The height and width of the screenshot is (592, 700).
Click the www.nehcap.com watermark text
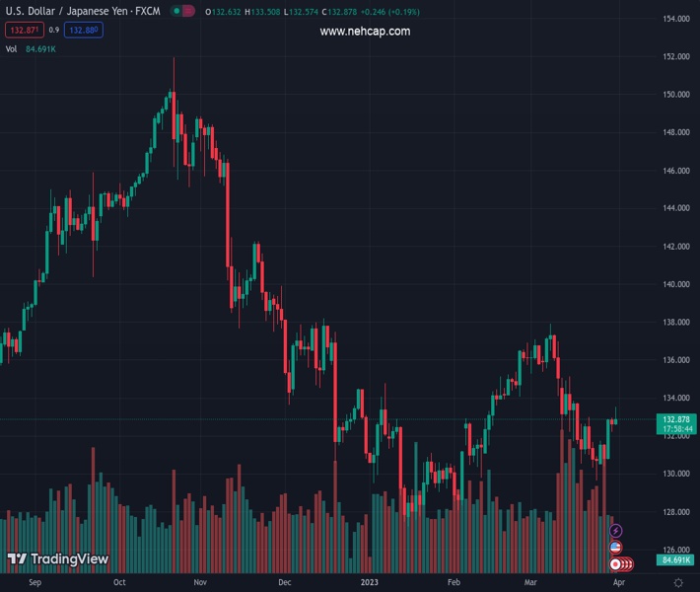[x=365, y=32]
